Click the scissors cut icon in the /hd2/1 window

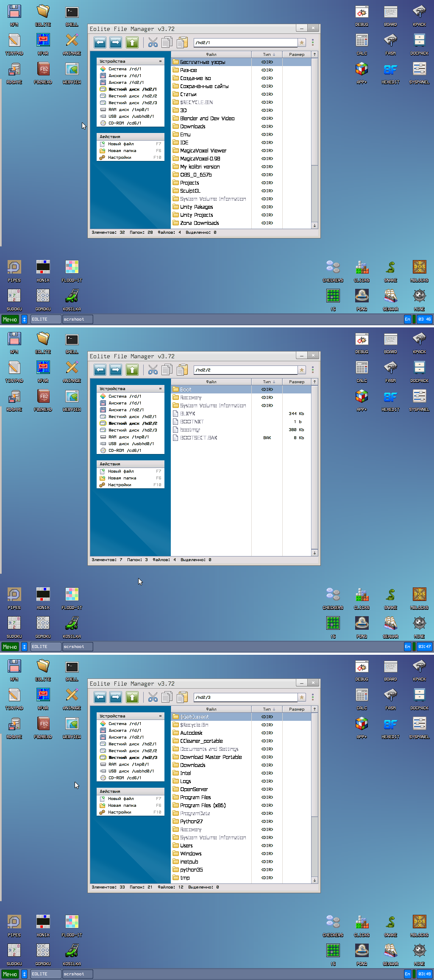[153, 42]
